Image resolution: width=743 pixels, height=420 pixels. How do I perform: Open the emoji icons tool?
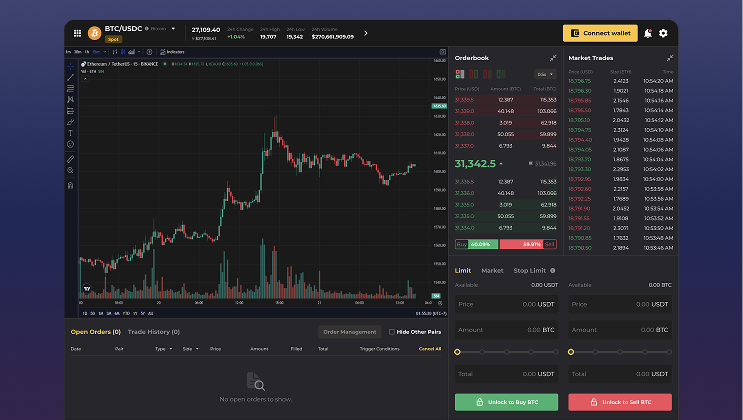(71, 144)
